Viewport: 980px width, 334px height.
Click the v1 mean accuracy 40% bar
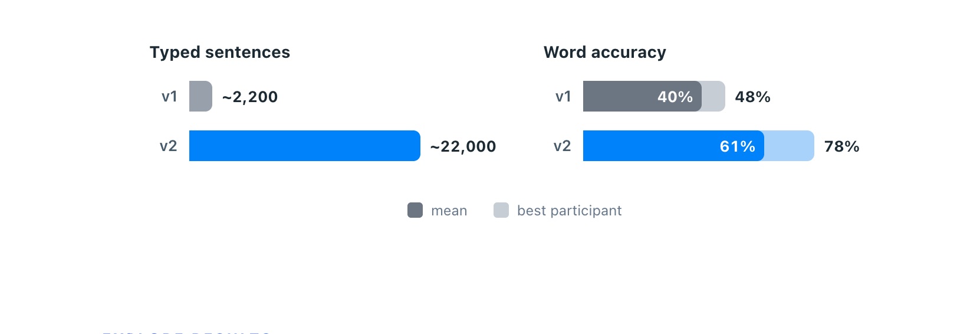pos(642,96)
